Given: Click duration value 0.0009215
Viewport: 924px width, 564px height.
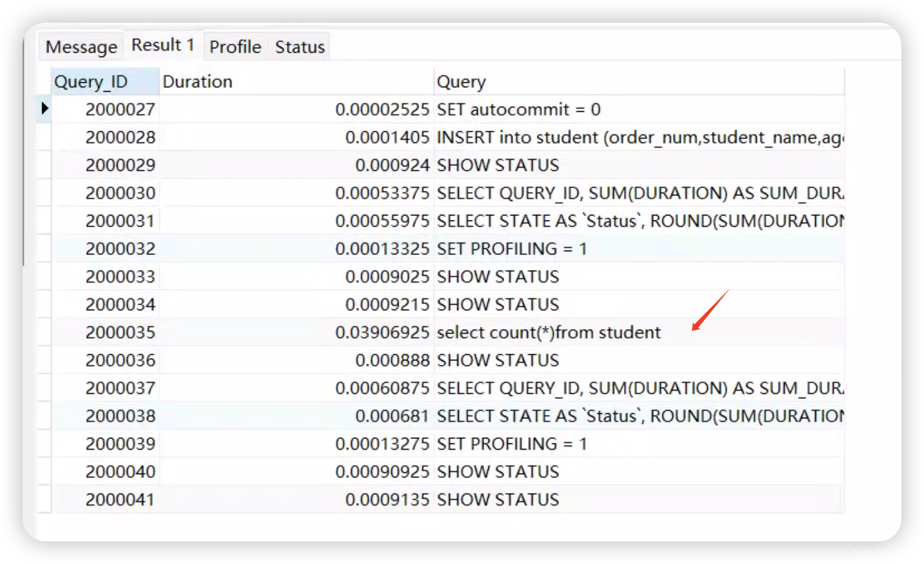Looking at the screenshot, I should (x=387, y=305).
